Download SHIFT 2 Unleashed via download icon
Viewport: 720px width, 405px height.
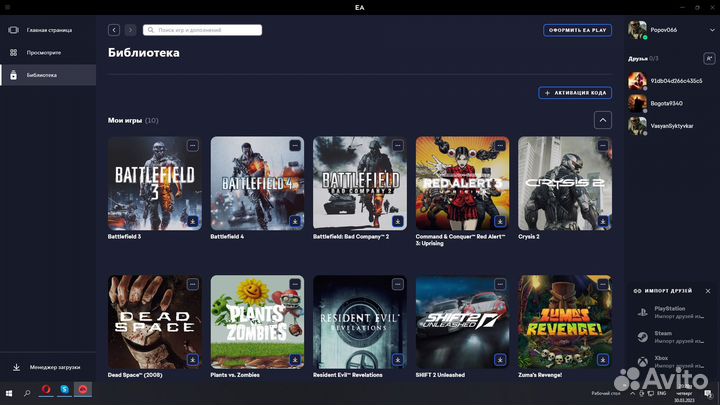tap(500, 360)
